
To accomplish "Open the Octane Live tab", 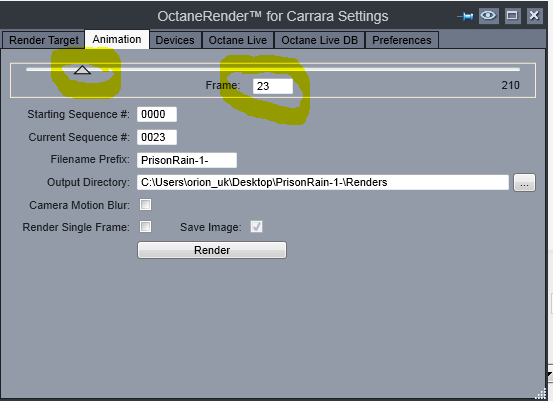I will coord(238,40).
